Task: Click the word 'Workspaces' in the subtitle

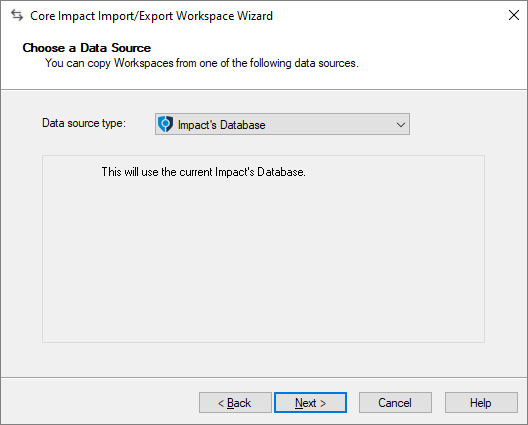Action: pyautogui.click(x=143, y=63)
